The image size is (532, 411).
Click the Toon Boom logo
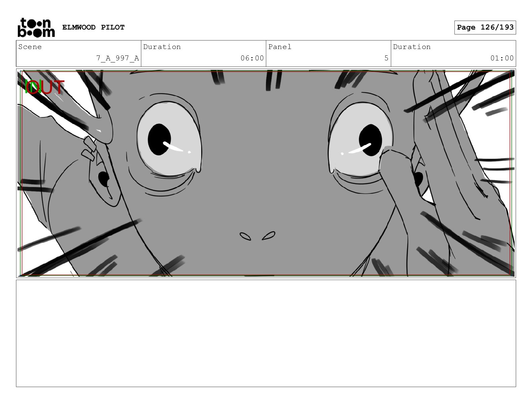tap(36, 28)
